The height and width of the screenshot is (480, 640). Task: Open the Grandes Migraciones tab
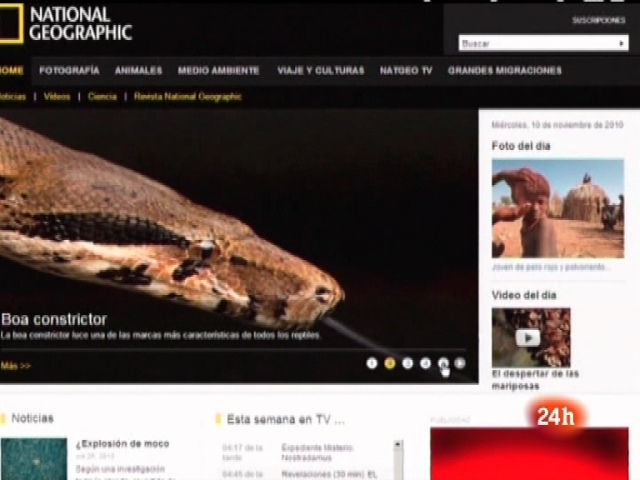pyautogui.click(x=504, y=71)
